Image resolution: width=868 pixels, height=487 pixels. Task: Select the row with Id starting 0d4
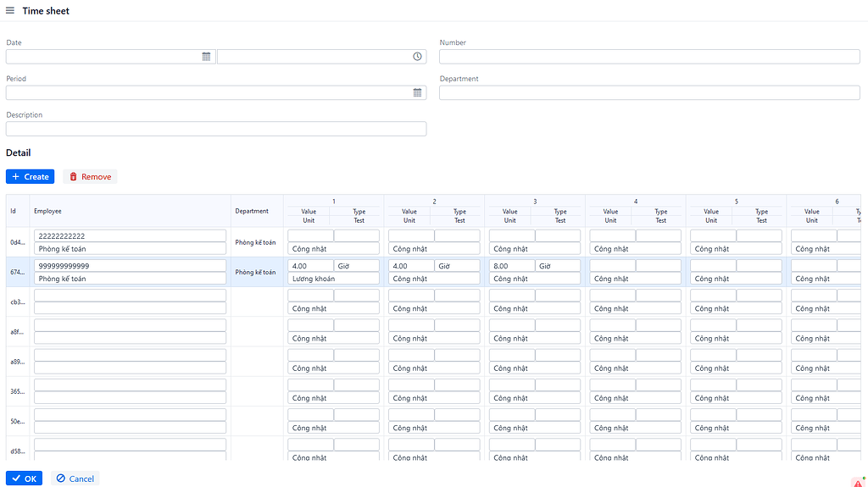click(x=17, y=242)
